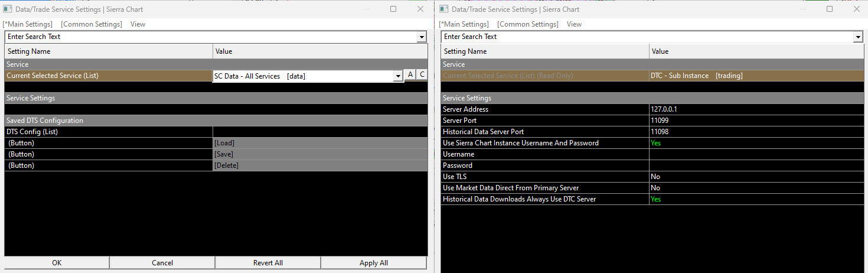Toggle Use Sierra Chart Instance Username And Password value

(x=756, y=143)
